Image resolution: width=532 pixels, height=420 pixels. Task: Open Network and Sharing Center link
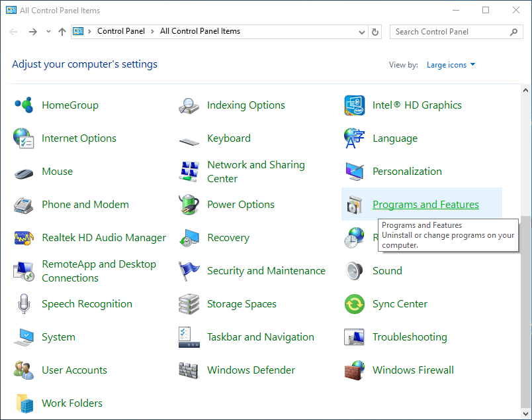click(x=256, y=172)
